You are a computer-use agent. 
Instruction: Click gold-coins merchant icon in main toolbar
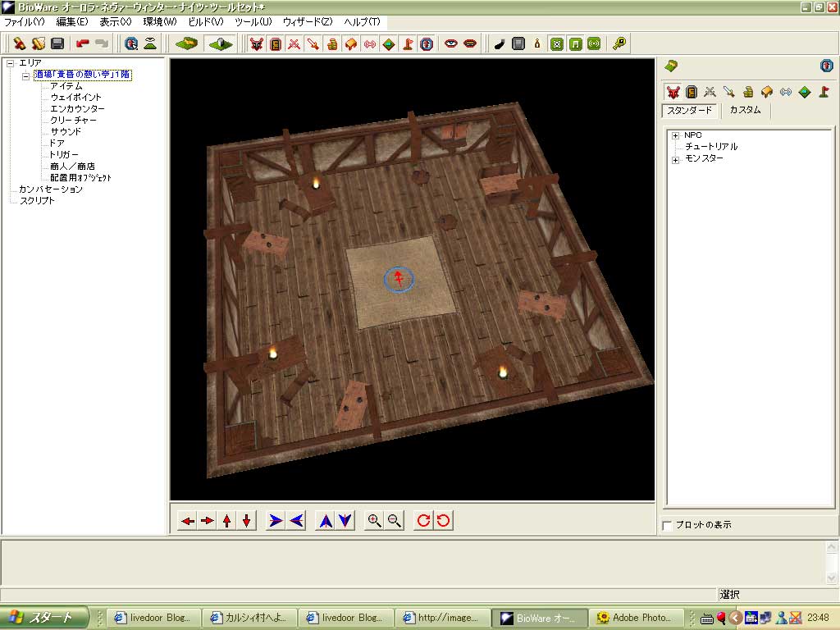coord(332,43)
